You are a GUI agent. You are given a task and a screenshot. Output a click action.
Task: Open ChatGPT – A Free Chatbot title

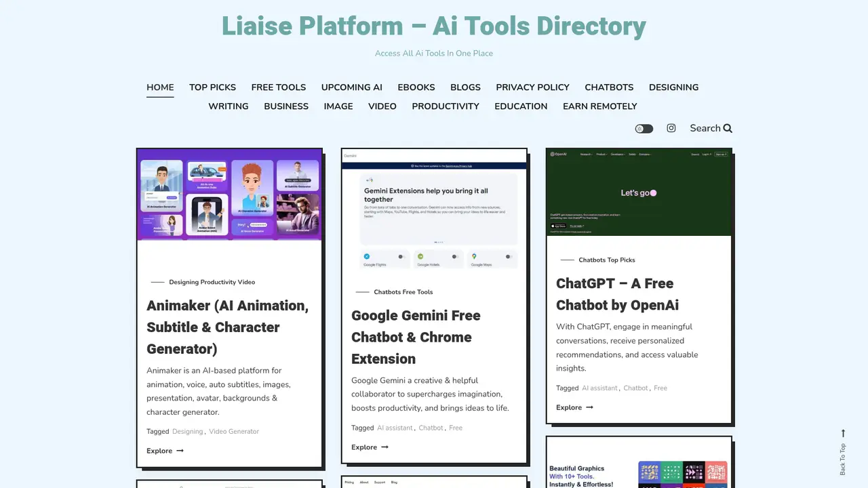coord(617,294)
